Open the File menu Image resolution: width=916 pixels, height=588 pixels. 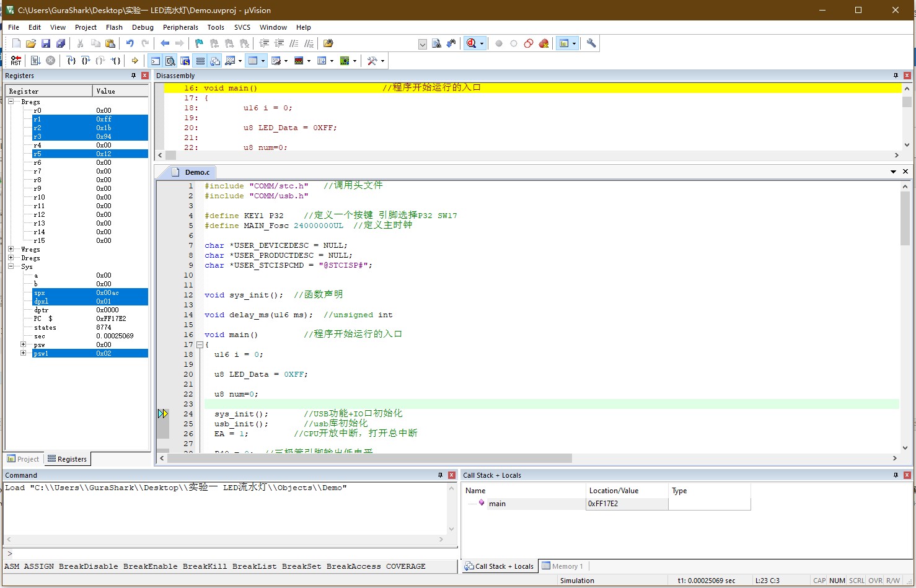point(14,27)
